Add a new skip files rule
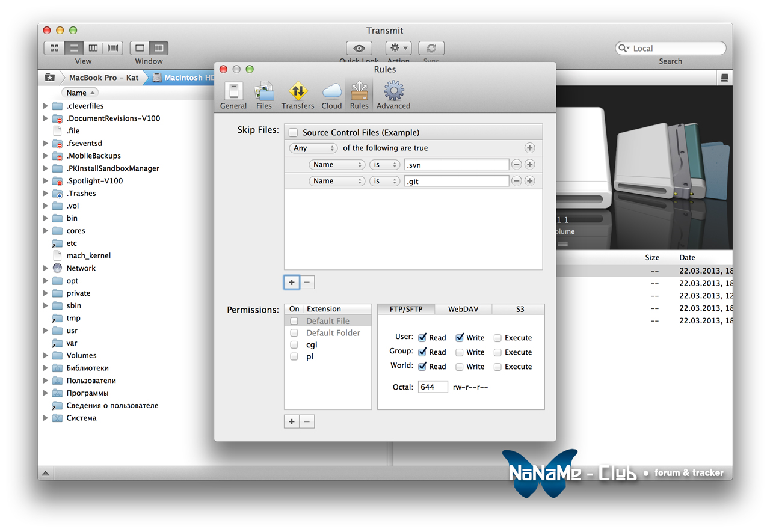The height and width of the screenshot is (532, 770). (x=292, y=282)
